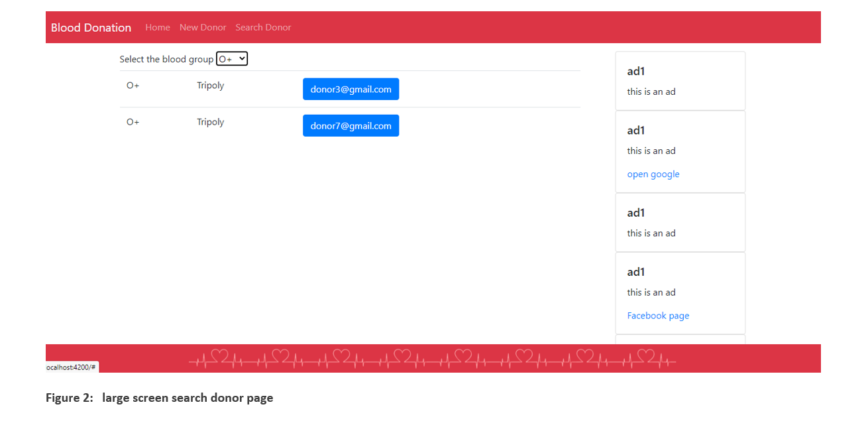868x433 pixels.
Task: Select the O+ blood group option
Action: click(x=231, y=58)
